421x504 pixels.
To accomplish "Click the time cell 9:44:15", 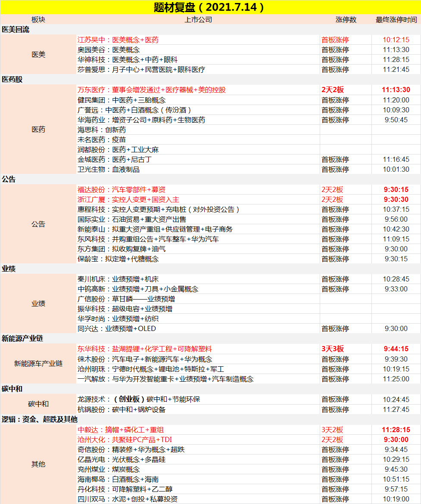I will (396, 349).
